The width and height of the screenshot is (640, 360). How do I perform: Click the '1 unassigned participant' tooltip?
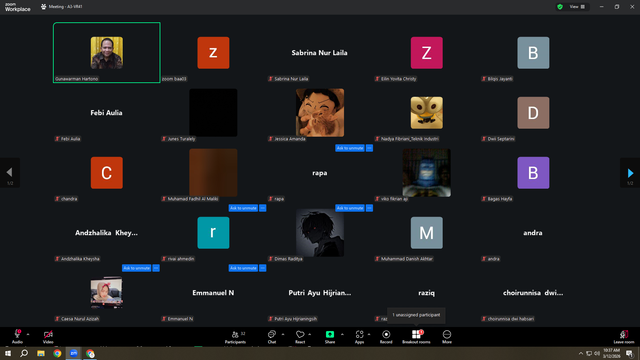(416, 315)
